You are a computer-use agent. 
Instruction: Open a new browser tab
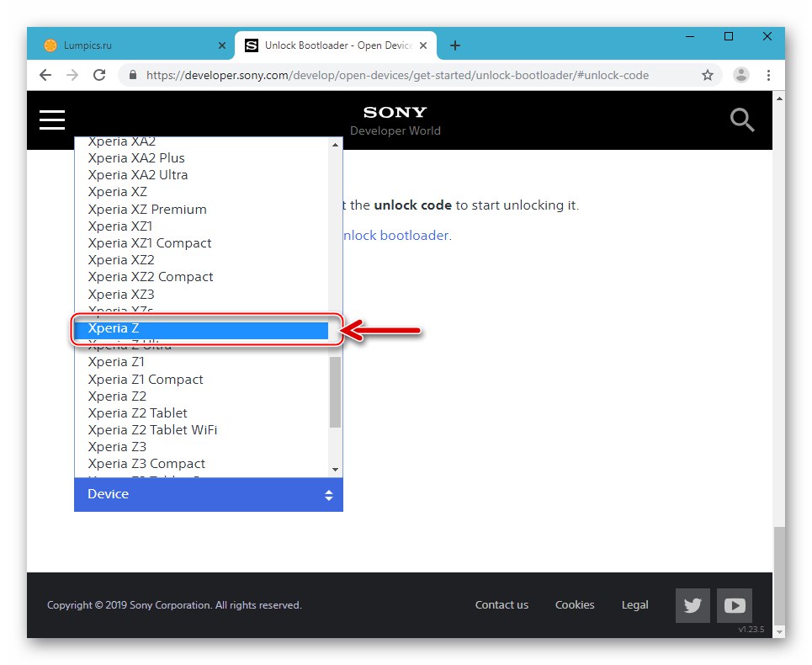[x=455, y=45]
